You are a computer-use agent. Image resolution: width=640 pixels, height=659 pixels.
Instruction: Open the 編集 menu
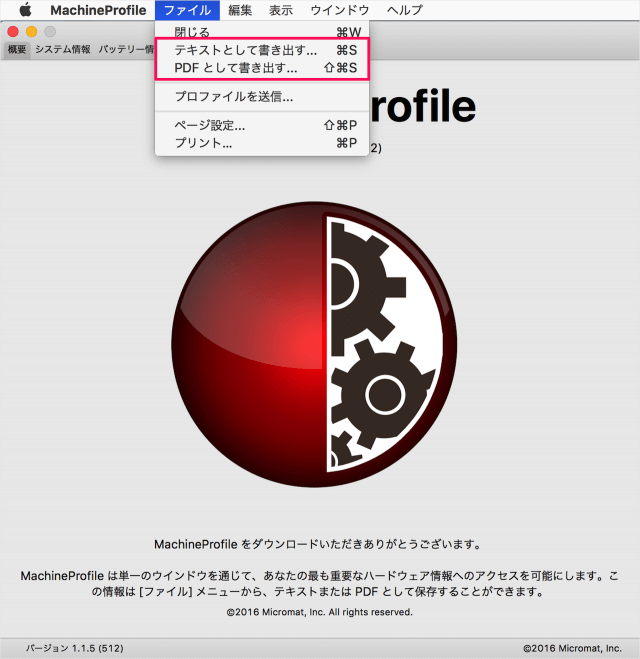tap(240, 10)
